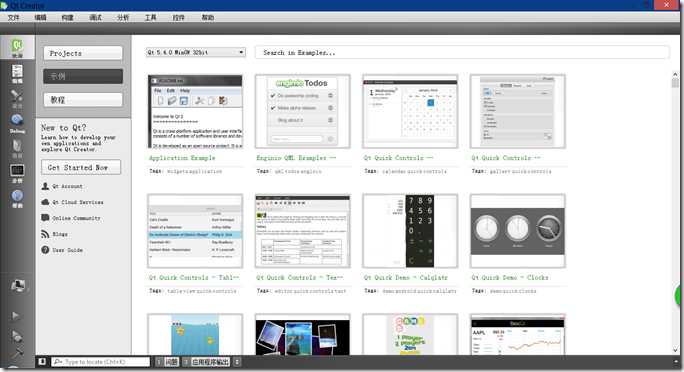Click the scrollbar up arrow

click(675, 75)
